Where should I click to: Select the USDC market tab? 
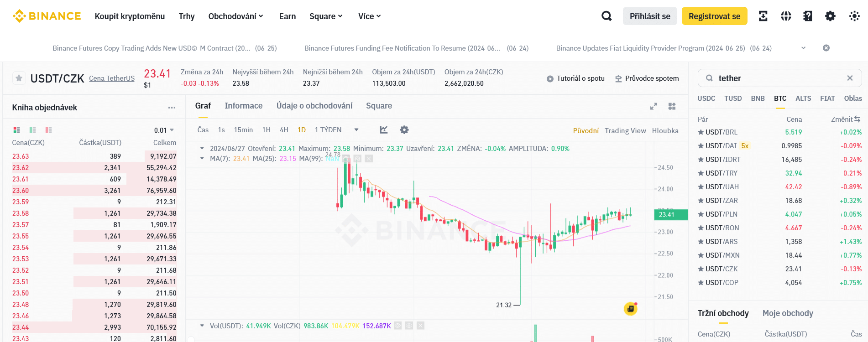(706, 98)
